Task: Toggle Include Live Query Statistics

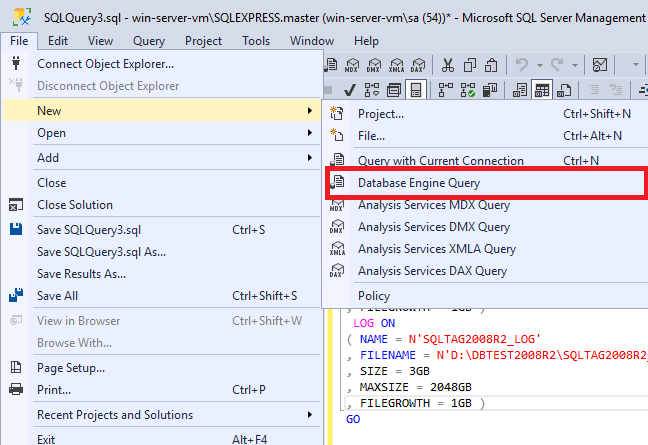Action: tap(468, 90)
